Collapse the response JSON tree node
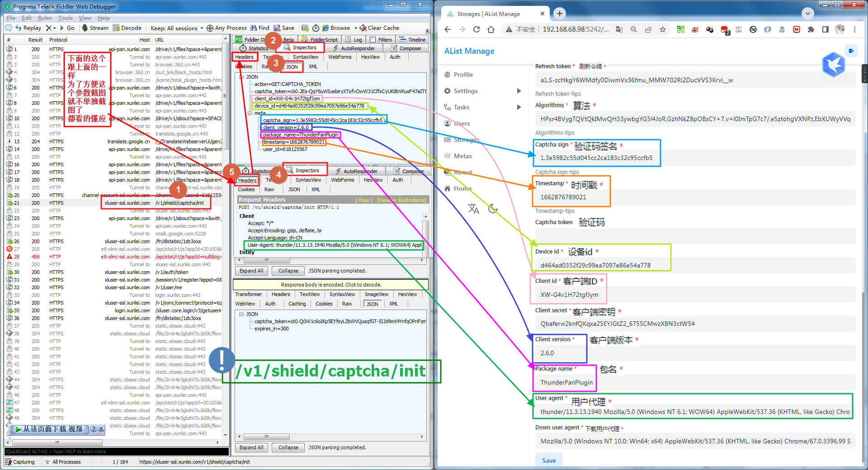Viewport: 868px width, 470px height. pos(241,314)
